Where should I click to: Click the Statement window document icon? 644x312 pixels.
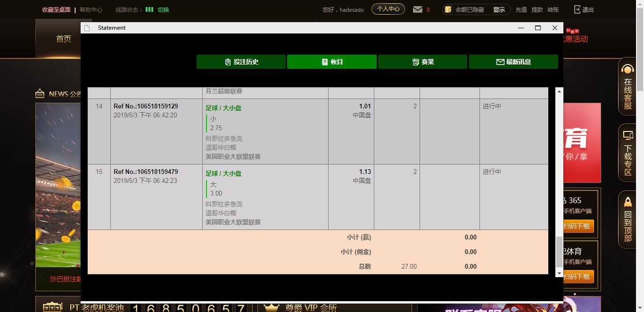87,28
